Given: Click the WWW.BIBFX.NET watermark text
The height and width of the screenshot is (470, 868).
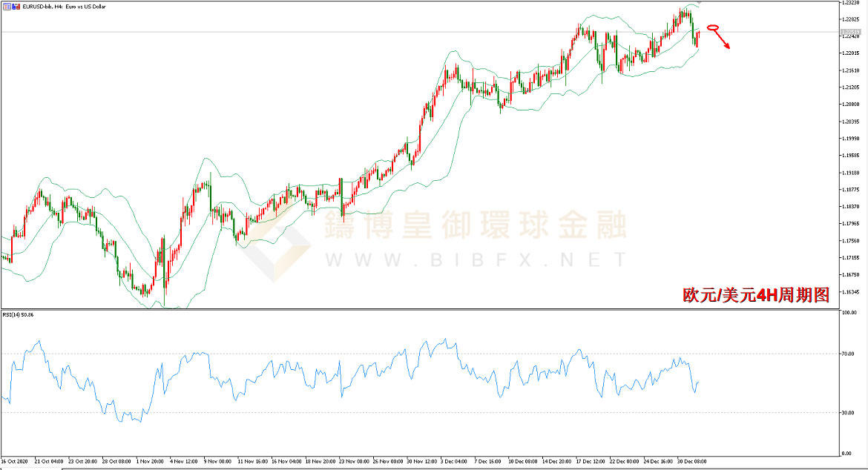Looking at the screenshot, I should [x=475, y=259].
